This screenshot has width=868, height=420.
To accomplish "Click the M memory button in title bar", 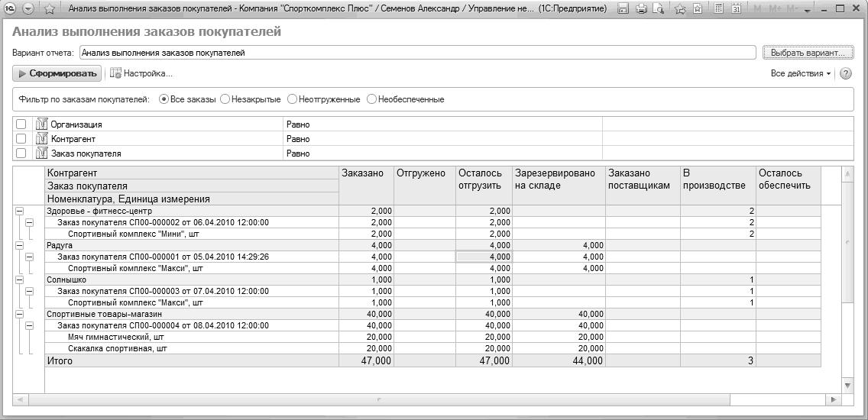I will pyautogui.click(x=757, y=9).
